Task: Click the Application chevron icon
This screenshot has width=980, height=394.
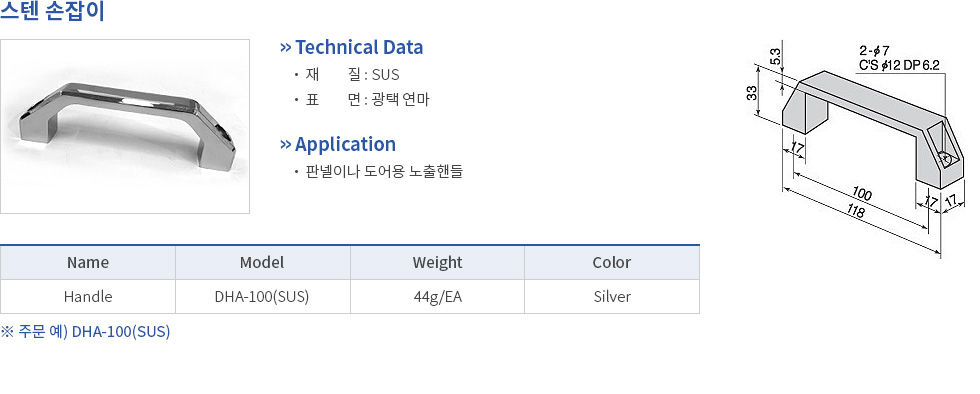Action: coord(286,144)
